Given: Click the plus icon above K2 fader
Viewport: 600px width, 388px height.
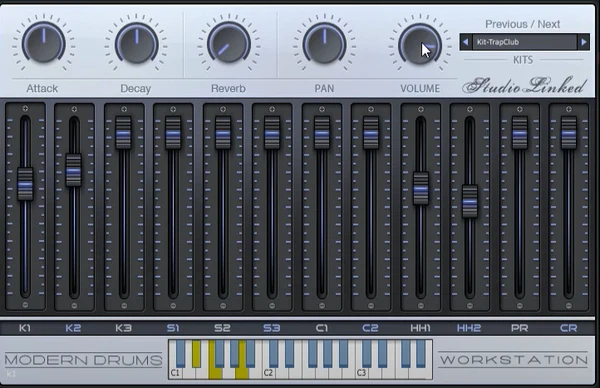Looking at the screenshot, I should (74, 109).
